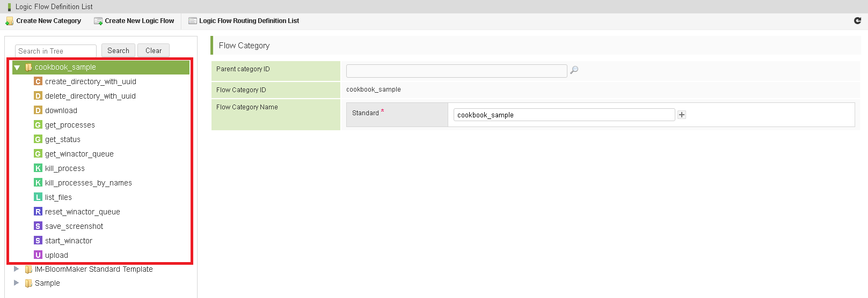Click the G icon beside get_status
Viewport: 868px width, 298px height.
click(x=38, y=139)
